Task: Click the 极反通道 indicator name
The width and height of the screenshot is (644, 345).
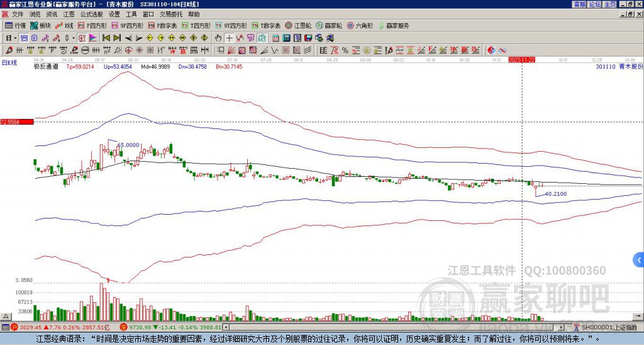Action: [x=46, y=66]
